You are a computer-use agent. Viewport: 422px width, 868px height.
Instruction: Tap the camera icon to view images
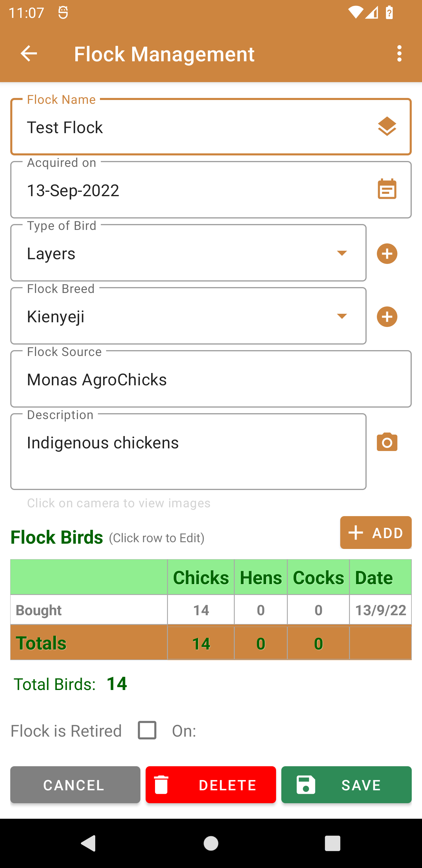(387, 442)
